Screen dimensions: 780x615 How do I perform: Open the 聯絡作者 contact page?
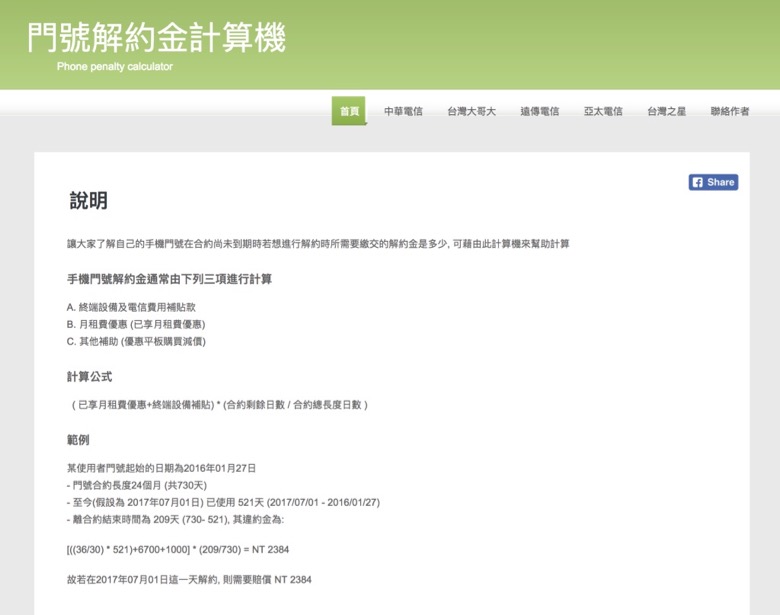[x=730, y=111]
